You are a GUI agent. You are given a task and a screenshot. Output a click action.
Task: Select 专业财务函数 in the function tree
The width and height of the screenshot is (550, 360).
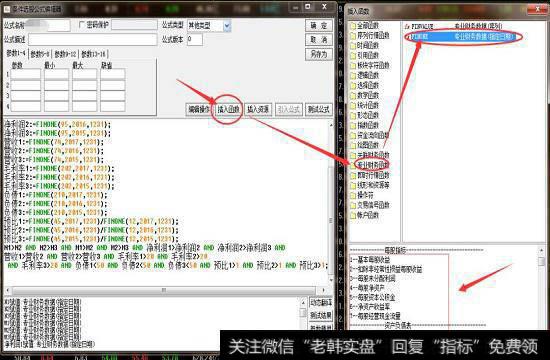click(x=373, y=165)
